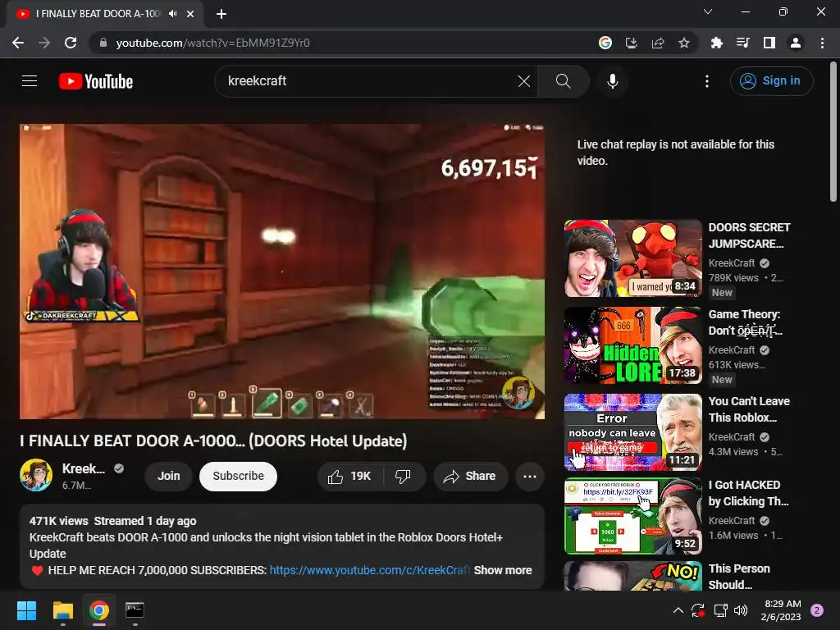The width and height of the screenshot is (840, 630).
Task: Open Game Theory Hidden Lore thumbnail
Action: (x=632, y=345)
